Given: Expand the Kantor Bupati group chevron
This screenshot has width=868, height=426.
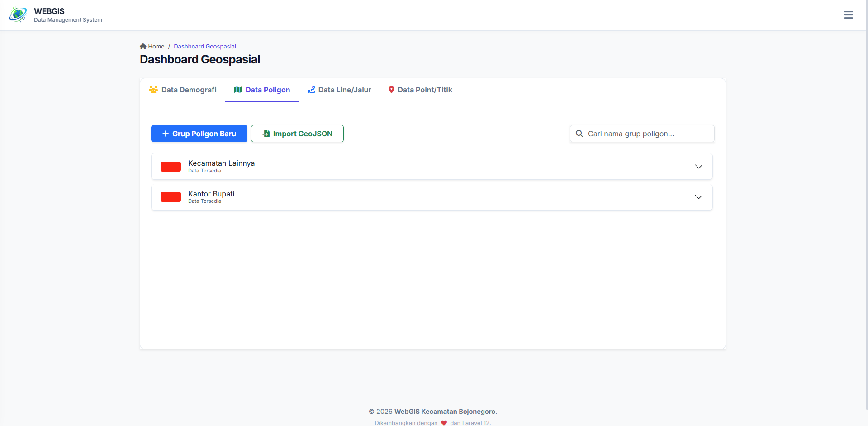Looking at the screenshot, I should 698,197.
